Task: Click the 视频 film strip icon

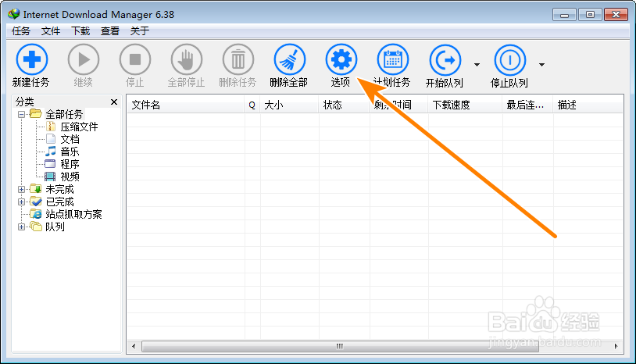Action: (x=50, y=177)
